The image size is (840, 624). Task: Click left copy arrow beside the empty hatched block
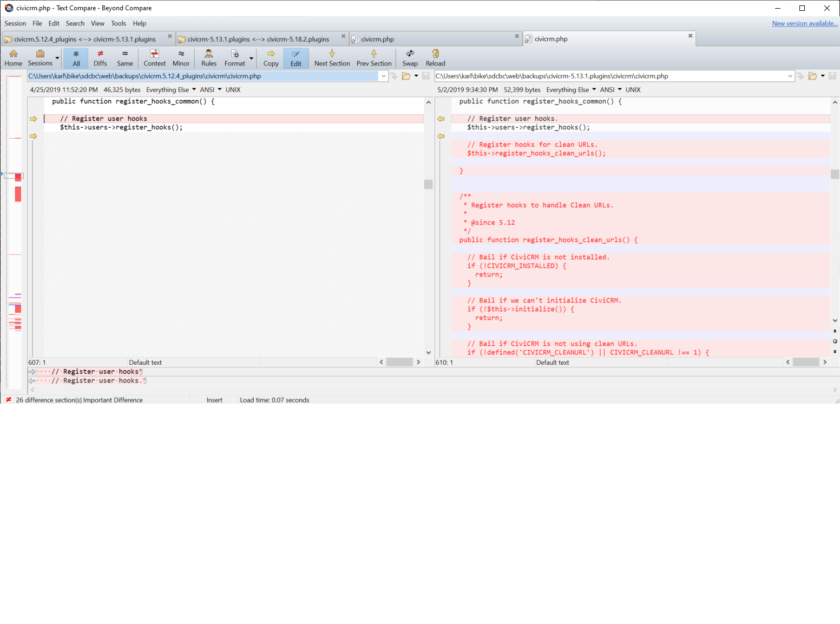pos(34,136)
